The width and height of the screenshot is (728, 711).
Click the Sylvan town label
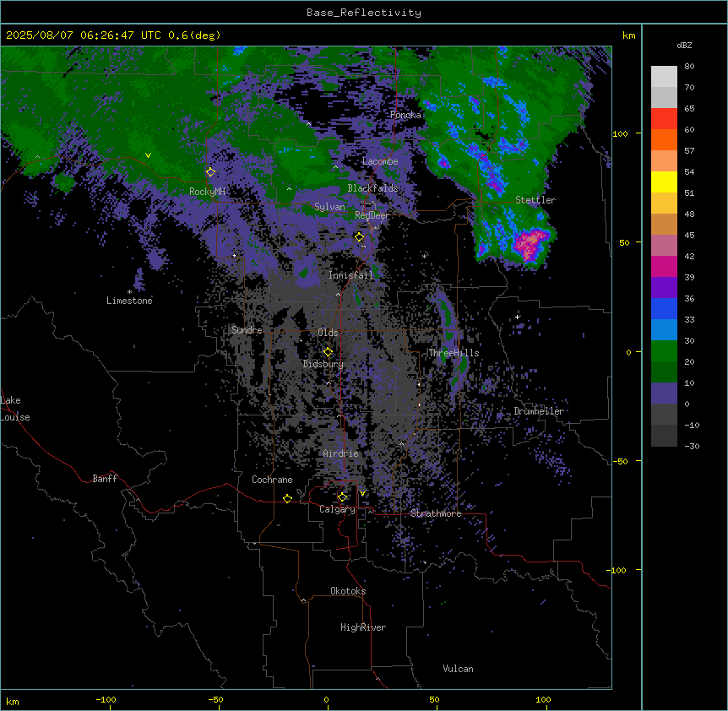329,207
